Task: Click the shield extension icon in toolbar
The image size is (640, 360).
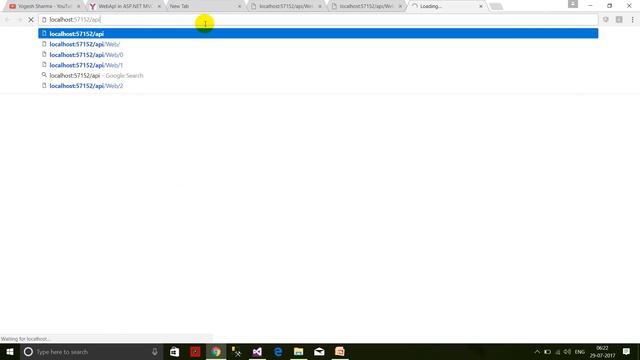Action: point(606,20)
